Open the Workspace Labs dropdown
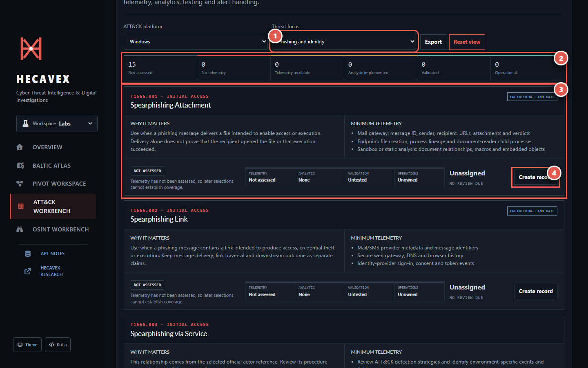This screenshot has width=588, height=368. (x=57, y=123)
